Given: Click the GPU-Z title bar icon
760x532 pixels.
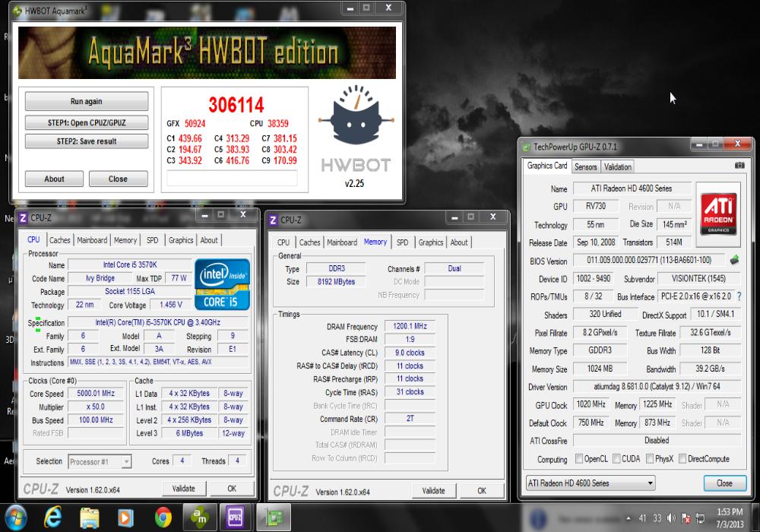Looking at the screenshot, I should click(526, 147).
